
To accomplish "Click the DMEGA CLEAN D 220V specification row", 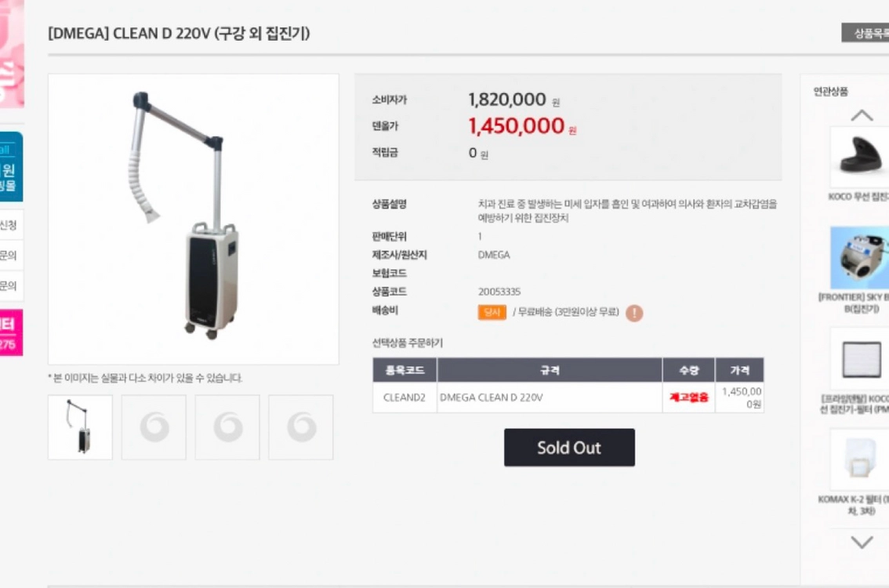I will click(x=550, y=397).
